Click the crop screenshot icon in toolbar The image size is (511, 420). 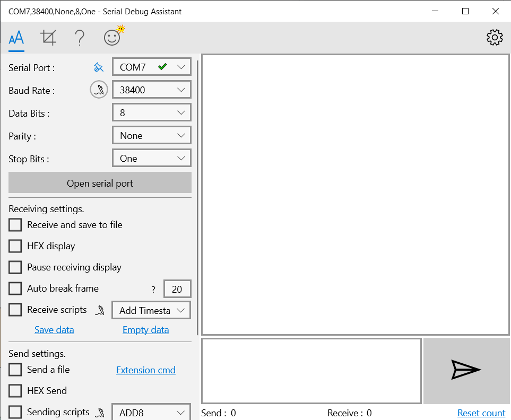pos(48,38)
